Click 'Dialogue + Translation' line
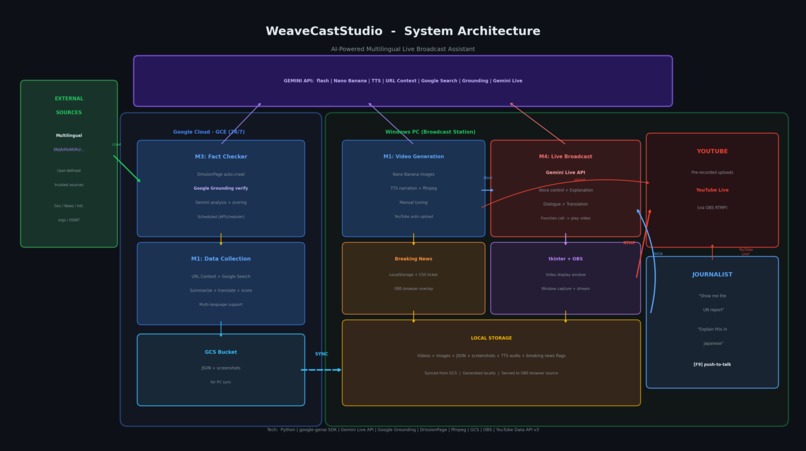Screen dimensions: 806x451 (565, 204)
